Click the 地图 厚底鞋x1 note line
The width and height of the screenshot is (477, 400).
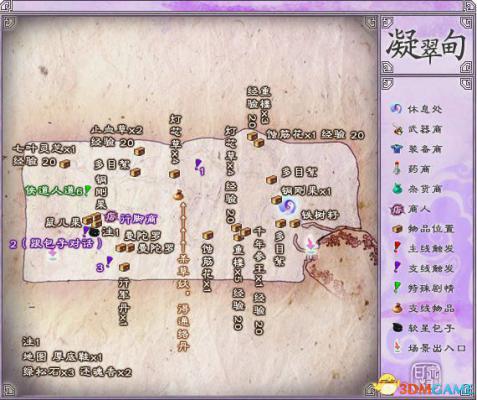click(x=62, y=357)
